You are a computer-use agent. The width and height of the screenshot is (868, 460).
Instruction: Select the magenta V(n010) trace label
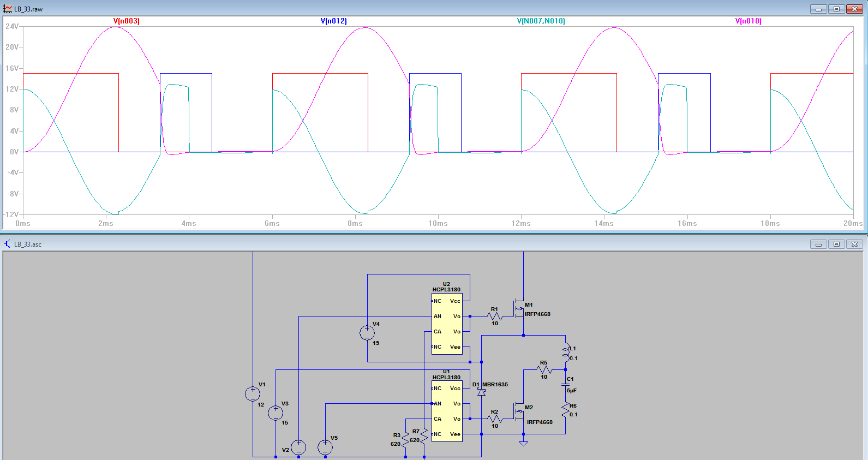pos(748,21)
